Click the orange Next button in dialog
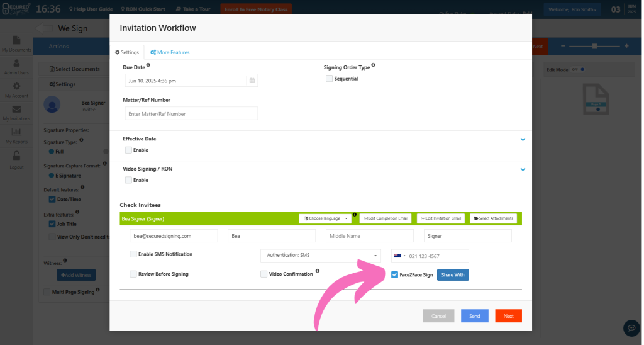 pyautogui.click(x=508, y=316)
